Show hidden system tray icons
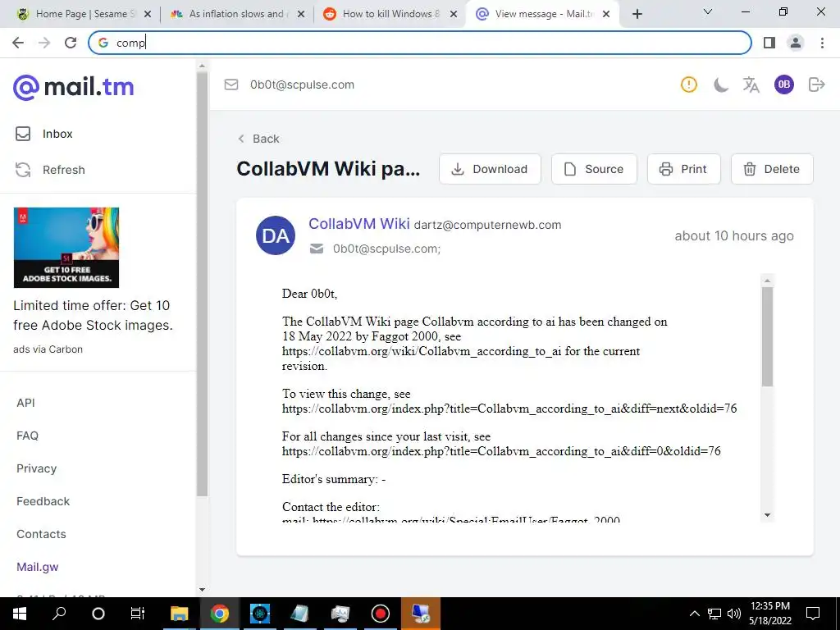Screen dimensions: 840x630 pos(694,614)
